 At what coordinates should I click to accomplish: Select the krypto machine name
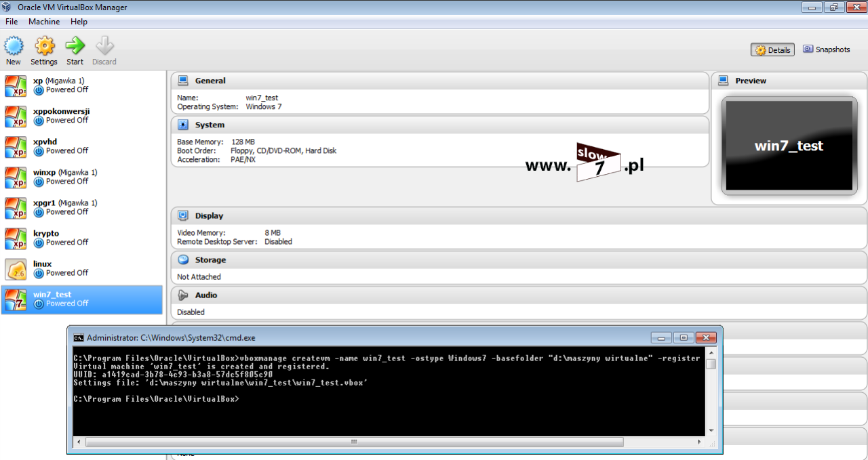pyautogui.click(x=46, y=233)
